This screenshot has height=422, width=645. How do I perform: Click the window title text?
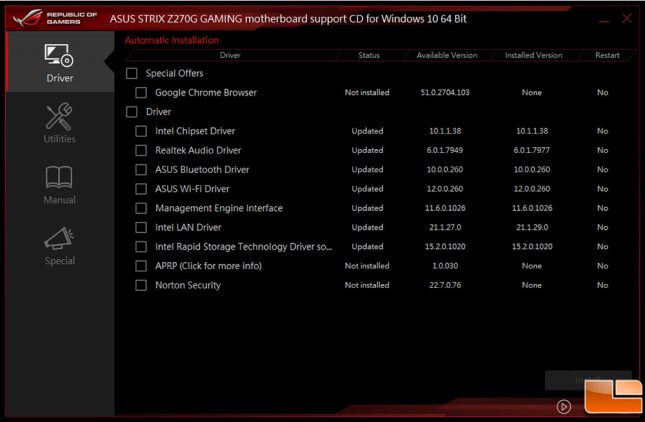[288, 19]
